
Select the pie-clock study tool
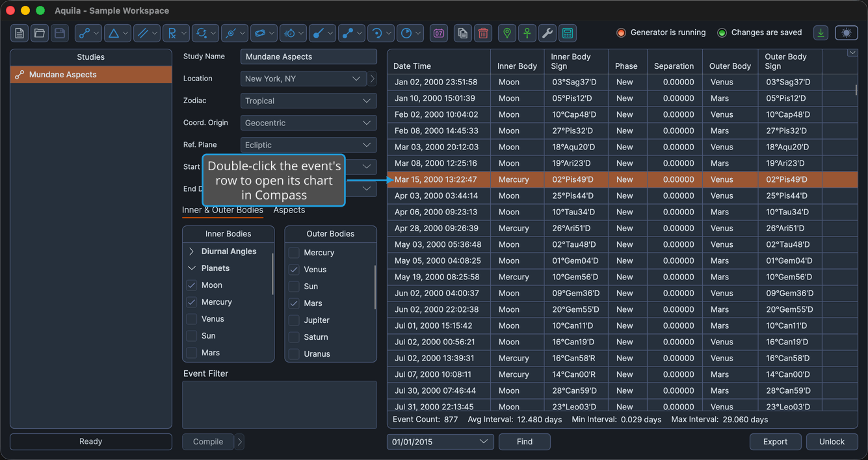(x=410, y=33)
